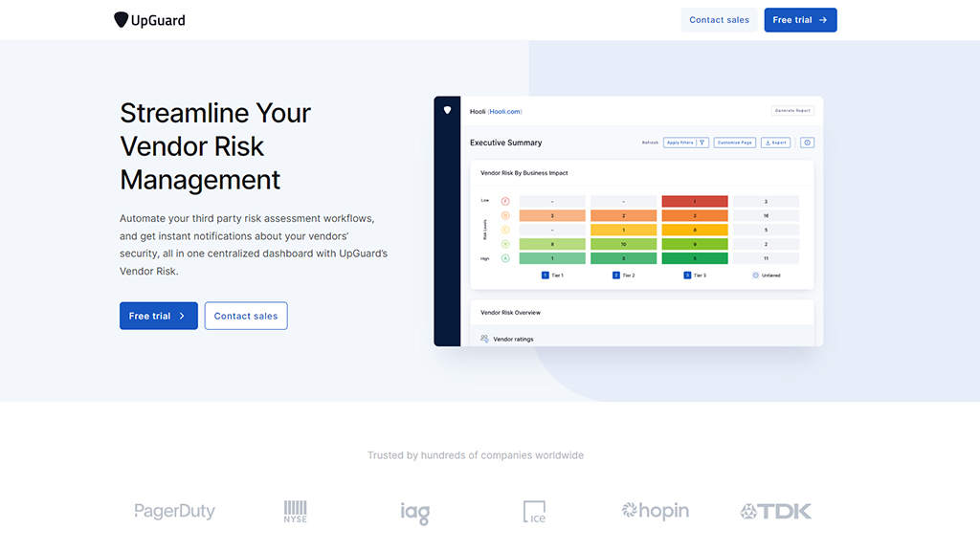Image resolution: width=980 pixels, height=551 pixels.
Task: Click the UpGuard shield logo in header
Action: (121, 20)
